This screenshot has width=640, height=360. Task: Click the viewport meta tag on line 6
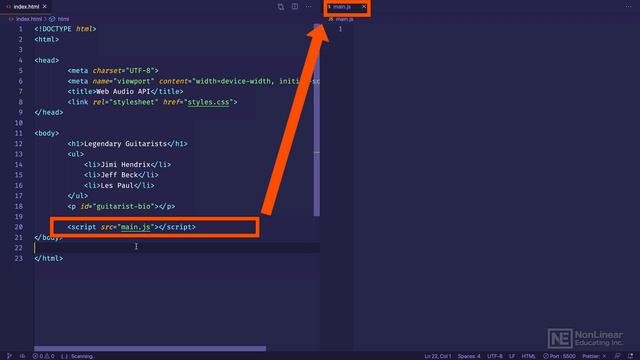193,81
